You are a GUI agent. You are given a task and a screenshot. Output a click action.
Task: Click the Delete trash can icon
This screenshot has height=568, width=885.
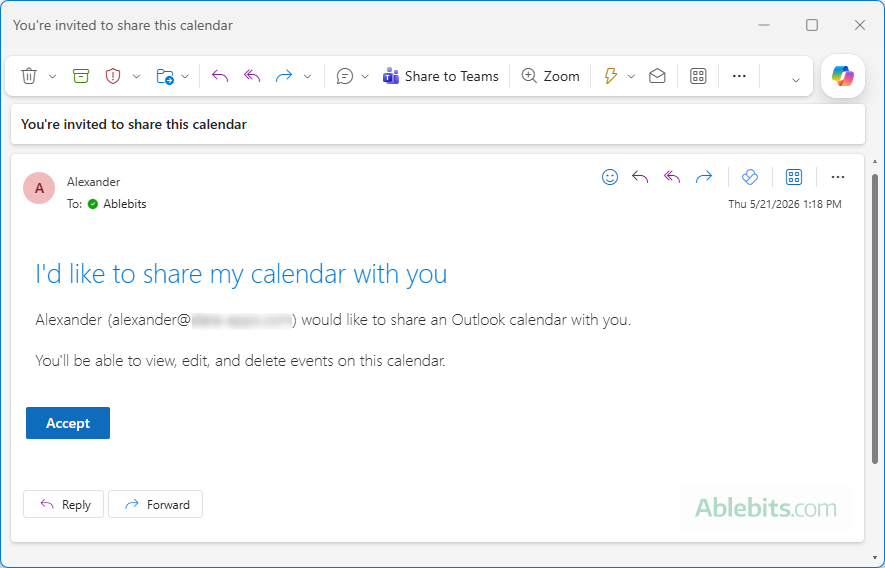29,76
